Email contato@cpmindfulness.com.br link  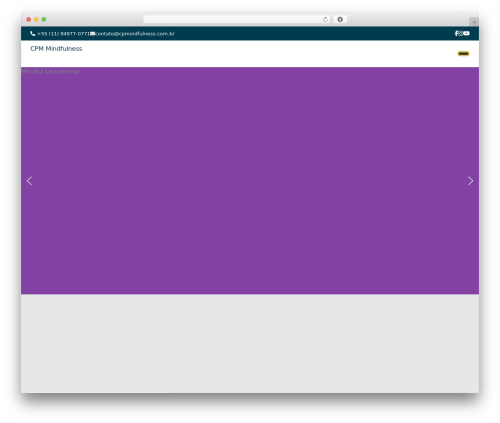coord(135,34)
